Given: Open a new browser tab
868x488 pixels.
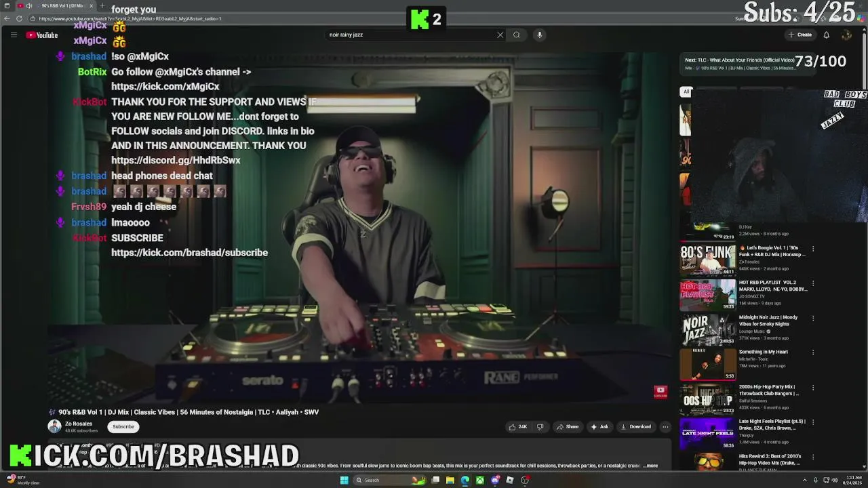Looking at the screenshot, I should coord(102,5).
